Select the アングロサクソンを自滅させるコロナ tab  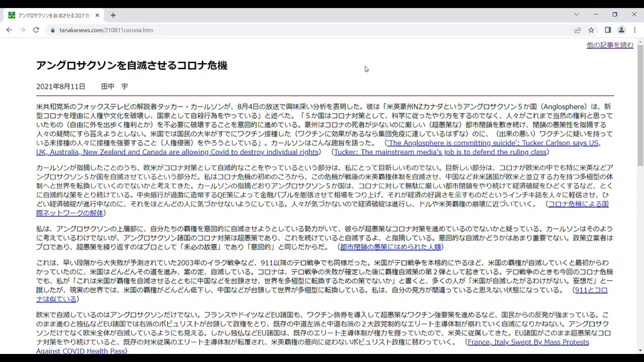pos(54,15)
